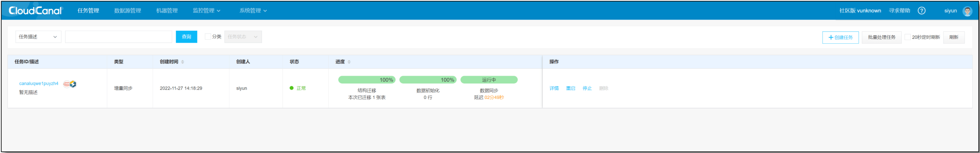The image size is (980, 153).
Task: Click the 数据同步 运行中 progress bar
Action: pos(489,80)
